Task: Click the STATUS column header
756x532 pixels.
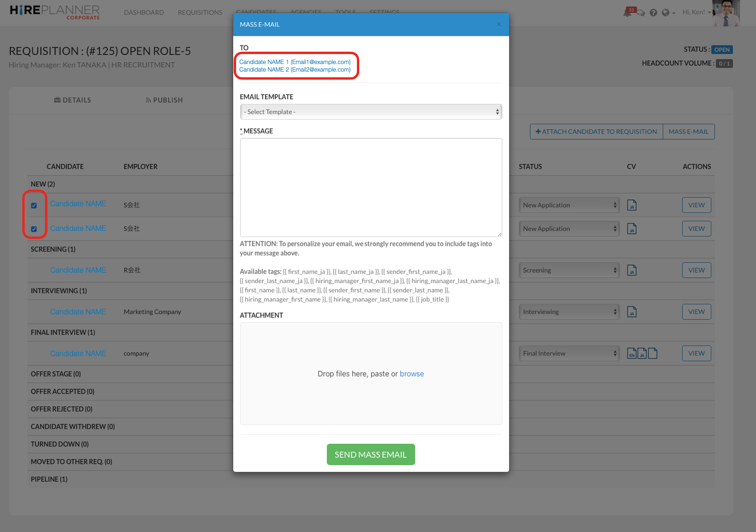Action: pos(530,166)
